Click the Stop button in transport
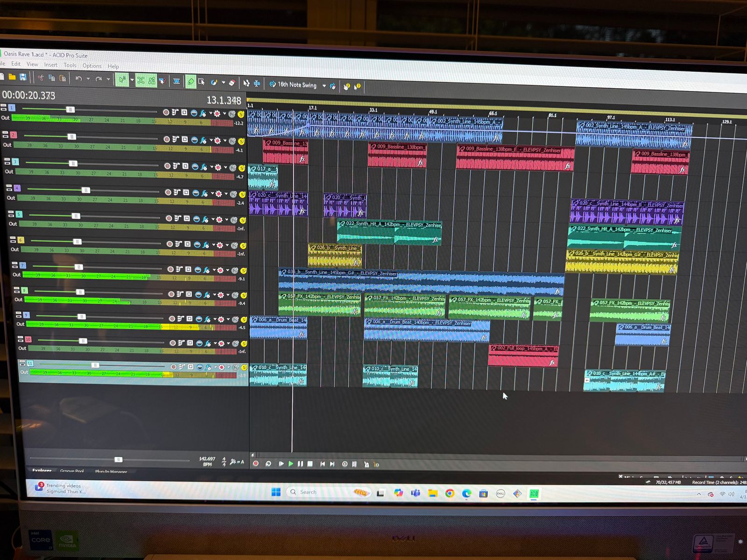This screenshot has height=560, width=747. [x=310, y=464]
